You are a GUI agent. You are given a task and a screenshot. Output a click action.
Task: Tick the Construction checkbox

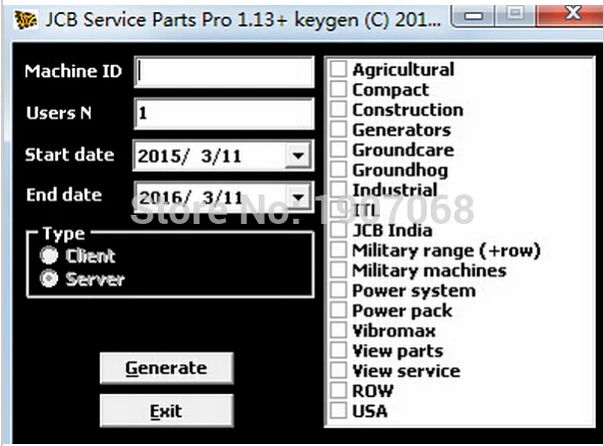click(339, 109)
